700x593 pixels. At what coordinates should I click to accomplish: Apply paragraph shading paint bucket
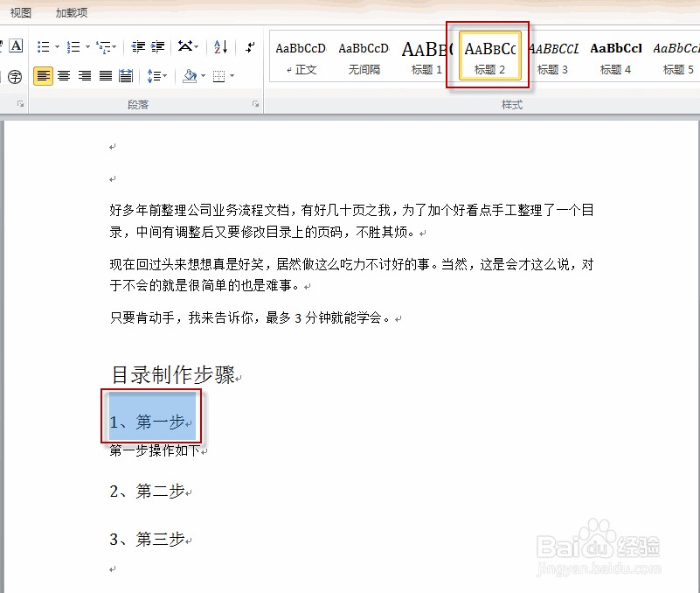click(190, 76)
